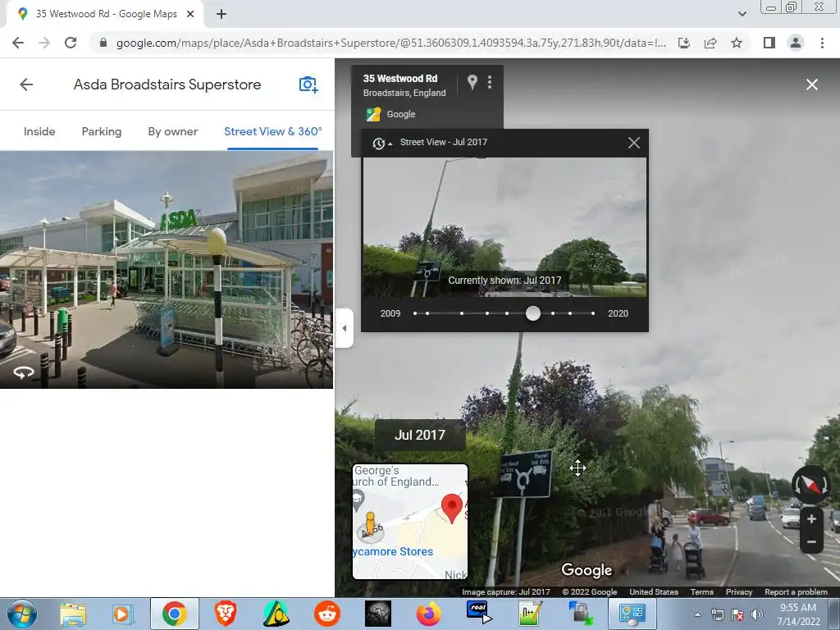Open File Explorer from taskbar
The height and width of the screenshot is (630, 840).
[73, 614]
